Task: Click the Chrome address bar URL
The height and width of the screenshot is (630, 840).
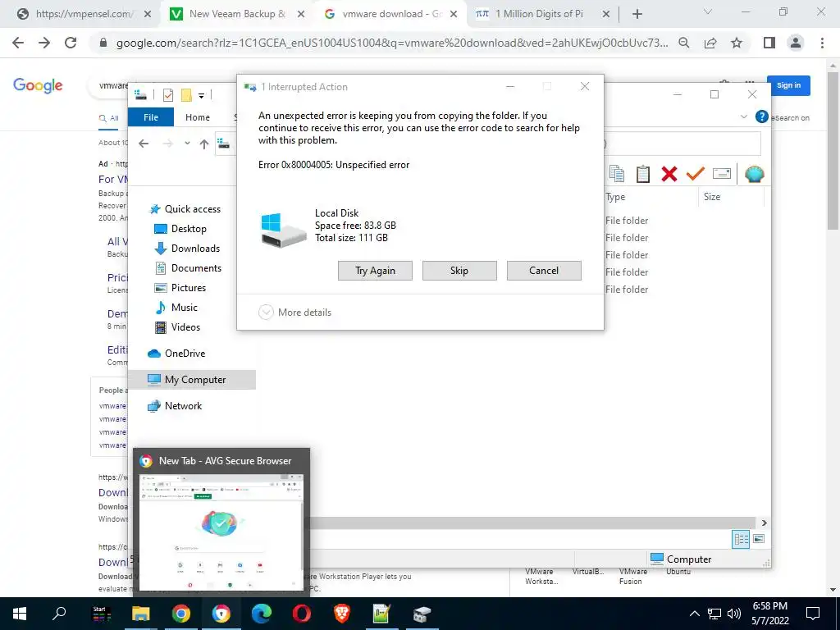Action: coord(392,43)
